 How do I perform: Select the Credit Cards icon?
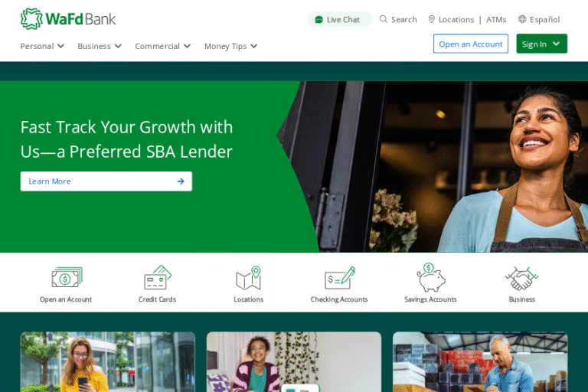pyautogui.click(x=158, y=277)
